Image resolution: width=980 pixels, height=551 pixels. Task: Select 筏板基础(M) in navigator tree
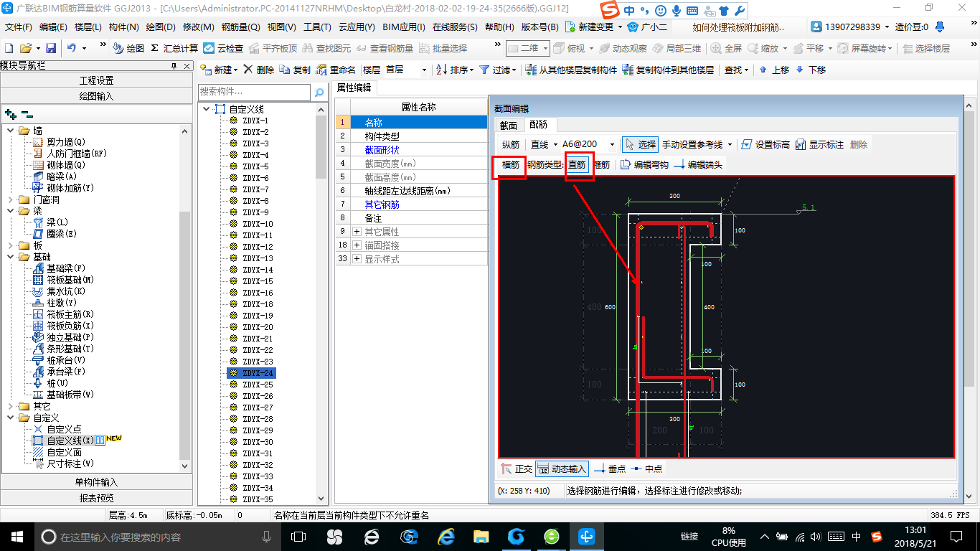pyautogui.click(x=70, y=280)
